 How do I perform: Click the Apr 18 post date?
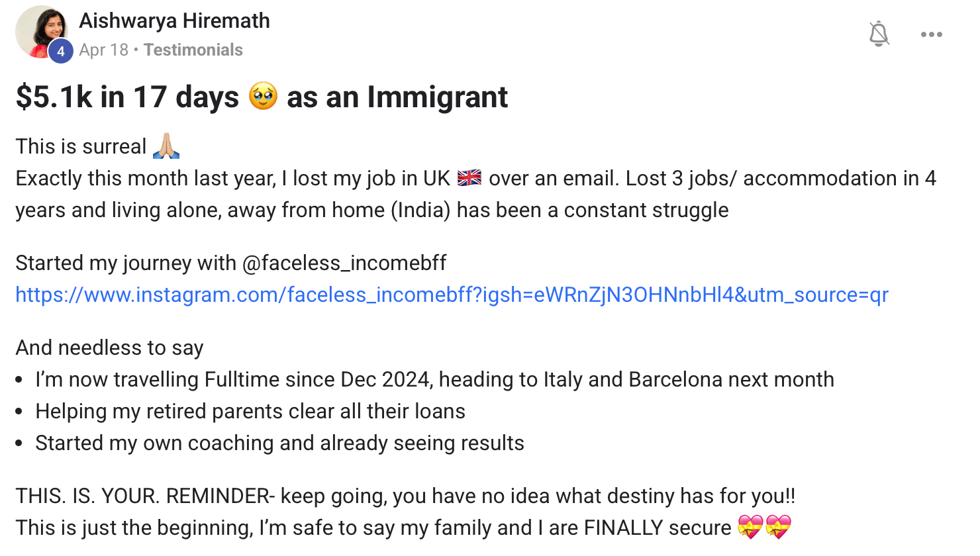pyautogui.click(x=104, y=50)
